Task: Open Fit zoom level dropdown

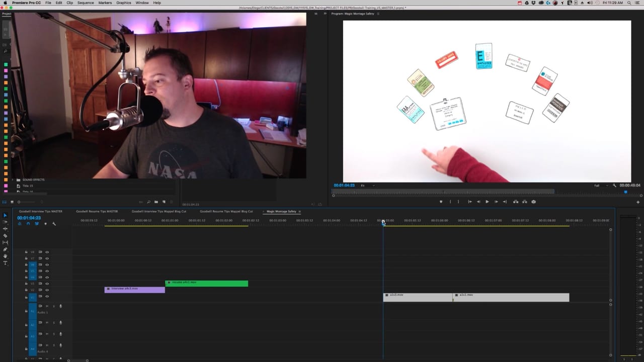Action: coord(368,186)
